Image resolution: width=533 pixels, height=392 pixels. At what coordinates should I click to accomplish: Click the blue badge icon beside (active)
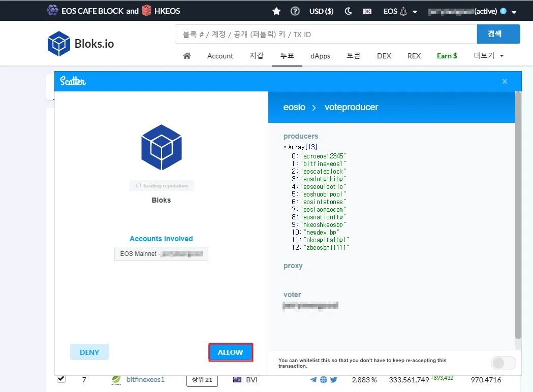coord(504,11)
